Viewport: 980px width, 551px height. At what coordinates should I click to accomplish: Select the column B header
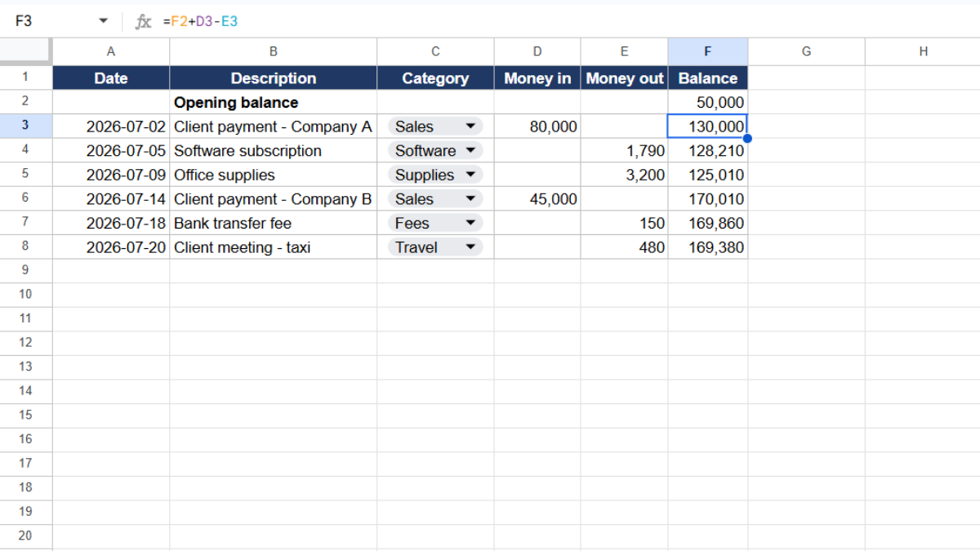(x=273, y=51)
